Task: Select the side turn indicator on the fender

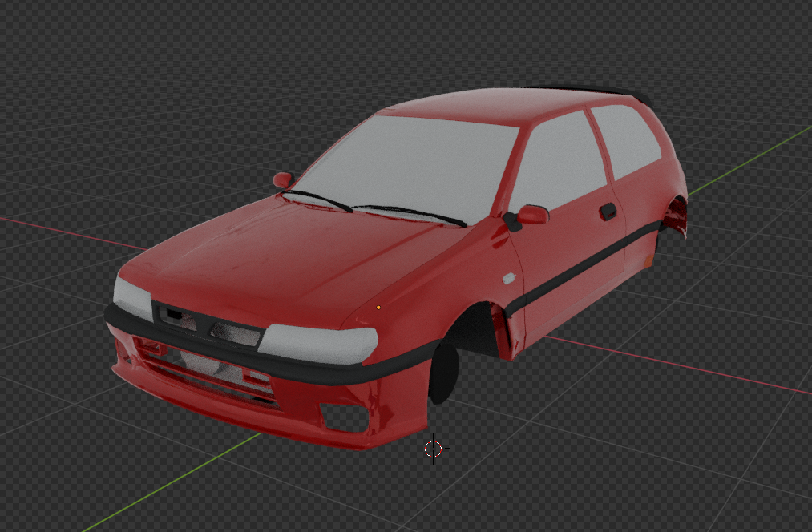Action: click(509, 279)
